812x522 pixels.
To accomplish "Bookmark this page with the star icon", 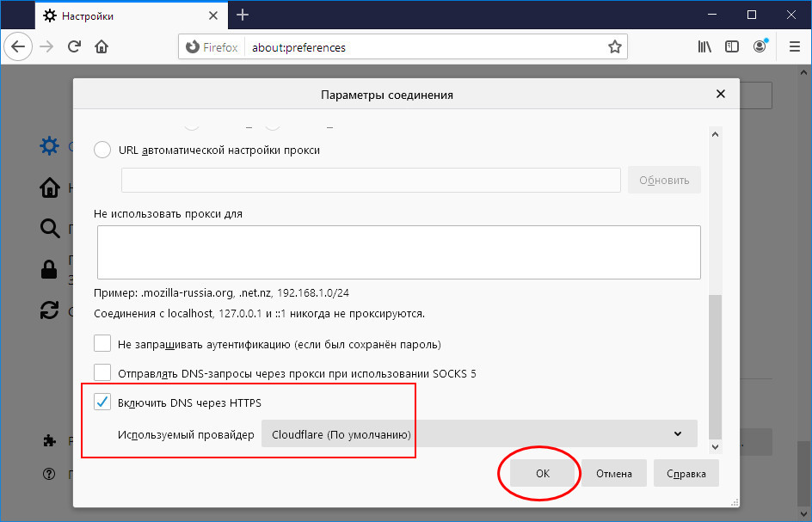I will pyautogui.click(x=615, y=46).
